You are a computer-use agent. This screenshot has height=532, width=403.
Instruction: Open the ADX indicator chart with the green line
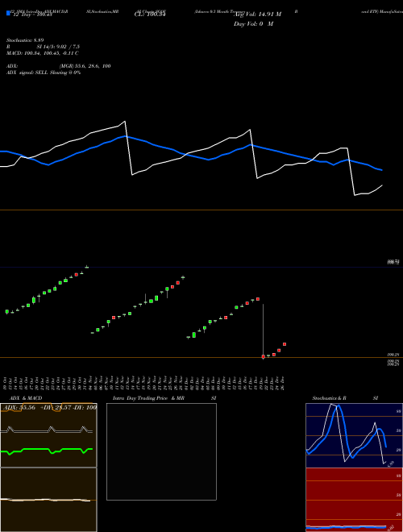pyautogui.click(x=48, y=435)
